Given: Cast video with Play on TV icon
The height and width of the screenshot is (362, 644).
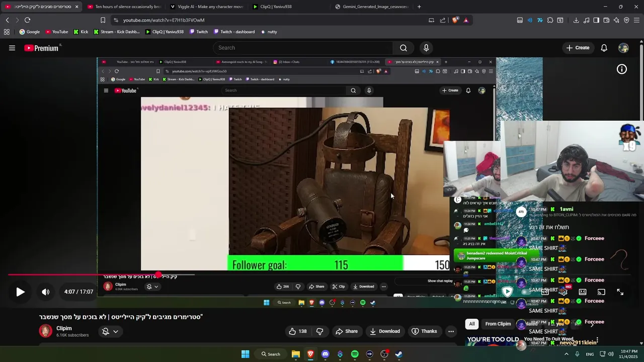Looking at the screenshot, I should [601, 292].
